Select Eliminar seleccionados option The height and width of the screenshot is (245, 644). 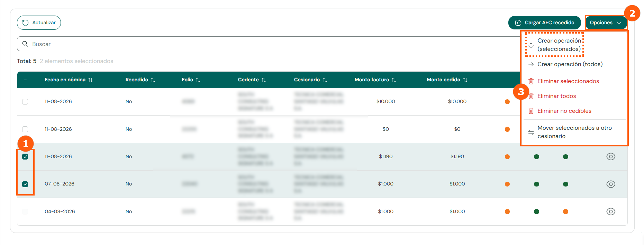568,81
